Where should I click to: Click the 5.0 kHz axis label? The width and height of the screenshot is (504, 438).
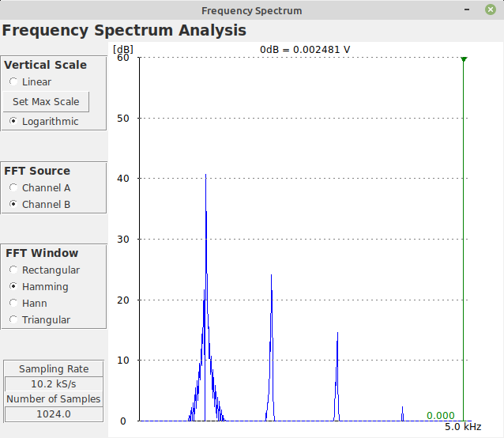[463, 427]
